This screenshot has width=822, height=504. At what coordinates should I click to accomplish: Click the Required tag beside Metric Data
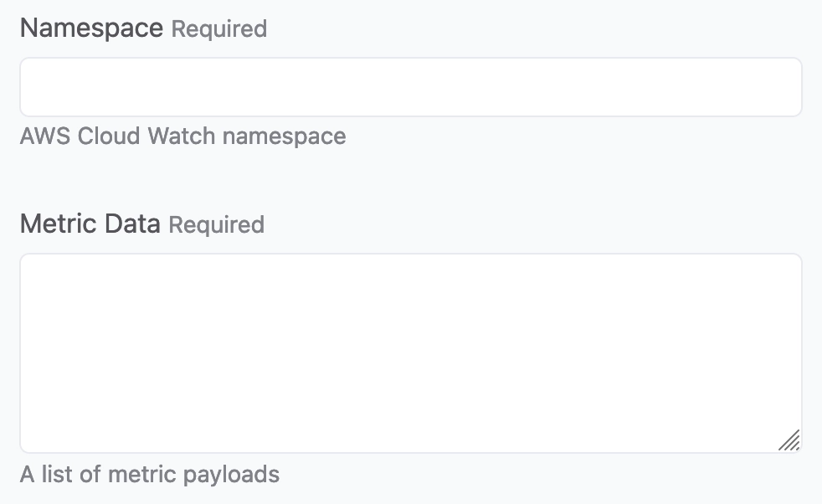coord(217,225)
